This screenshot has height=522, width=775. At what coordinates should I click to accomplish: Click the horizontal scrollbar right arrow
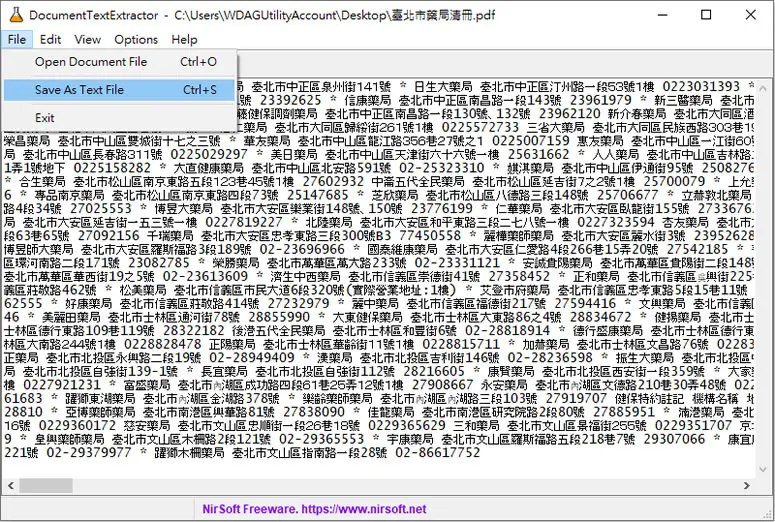[x=747, y=485]
